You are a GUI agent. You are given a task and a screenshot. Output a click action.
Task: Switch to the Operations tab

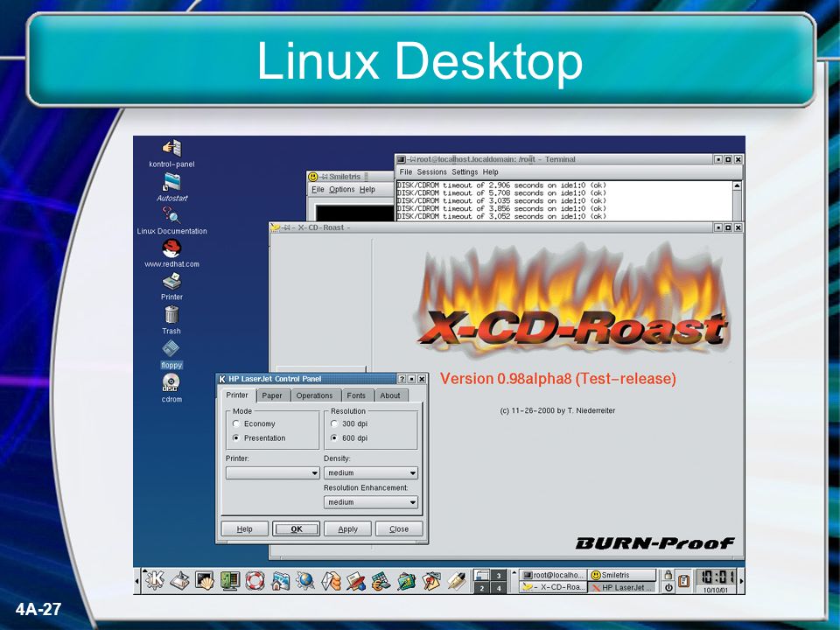tap(314, 395)
